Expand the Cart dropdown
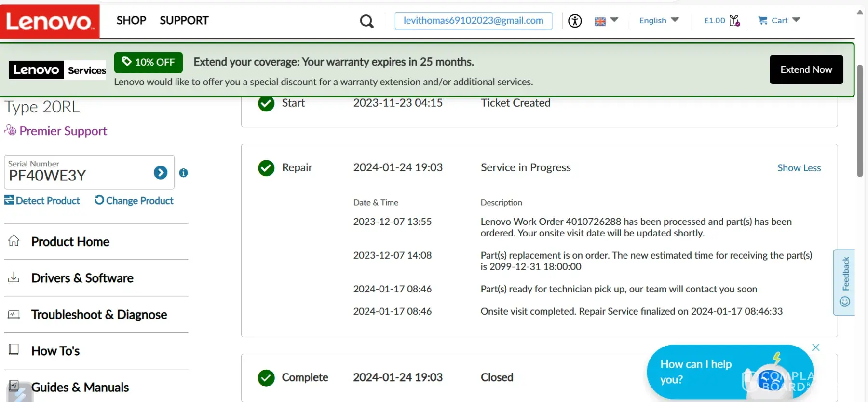The height and width of the screenshot is (402, 868). tap(796, 20)
